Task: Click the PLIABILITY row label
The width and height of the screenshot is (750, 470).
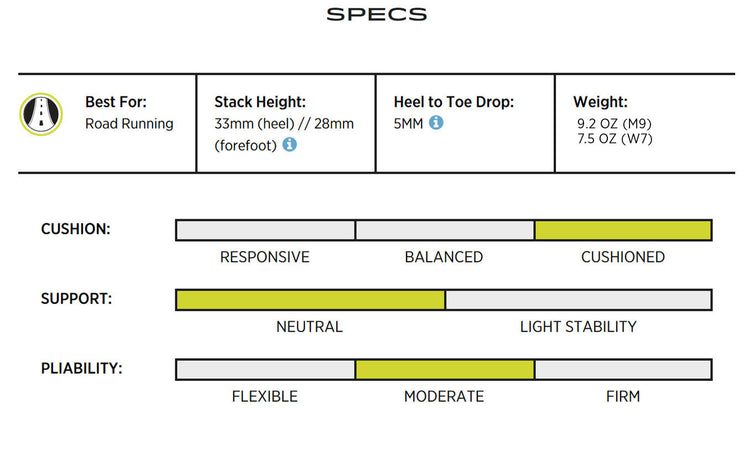Action: click(x=81, y=368)
